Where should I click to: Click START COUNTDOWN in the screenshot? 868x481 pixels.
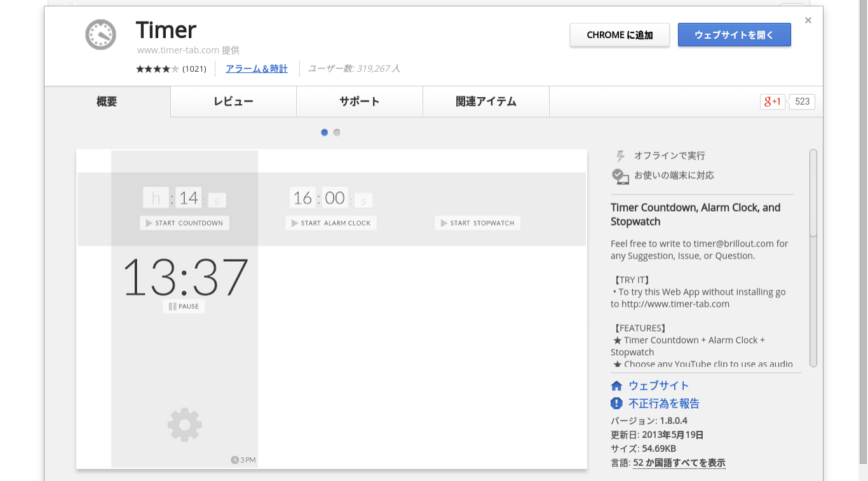pyautogui.click(x=185, y=223)
